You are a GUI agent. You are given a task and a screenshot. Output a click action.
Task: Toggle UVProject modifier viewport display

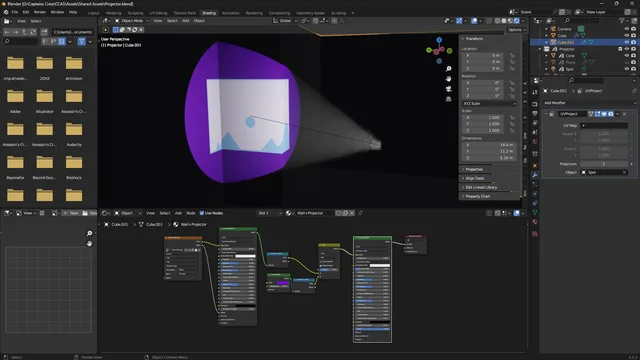pos(604,114)
